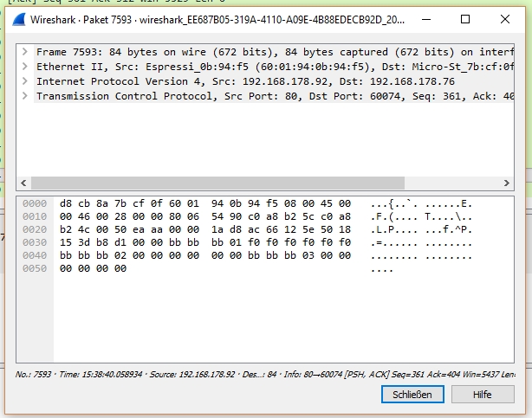The height and width of the screenshot is (418, 532).
Task: Click hex offset 0050 label
Action: pos(35,268)
